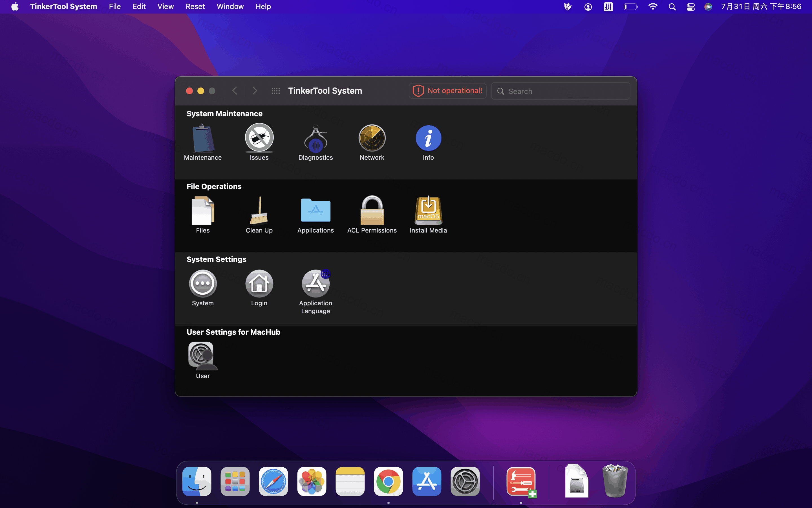Click the Search field in toolbar
The image size is (812, 508).
(560, 91)
